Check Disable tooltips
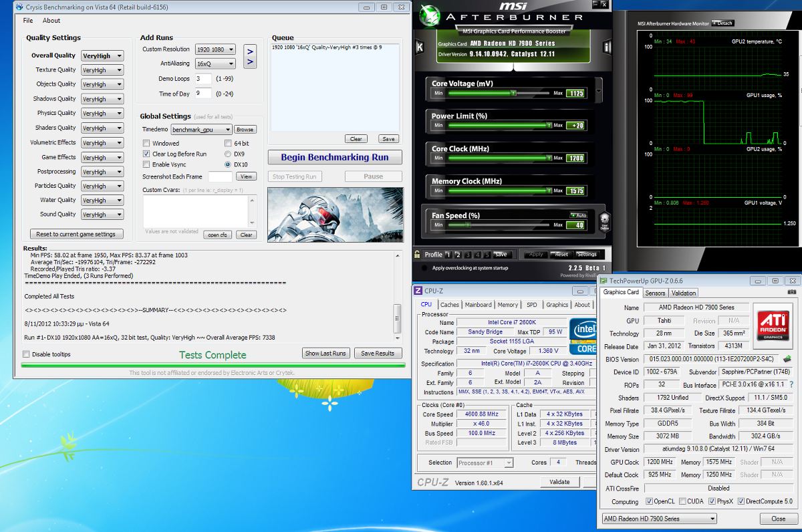802x532 pixels. (26, 354)
